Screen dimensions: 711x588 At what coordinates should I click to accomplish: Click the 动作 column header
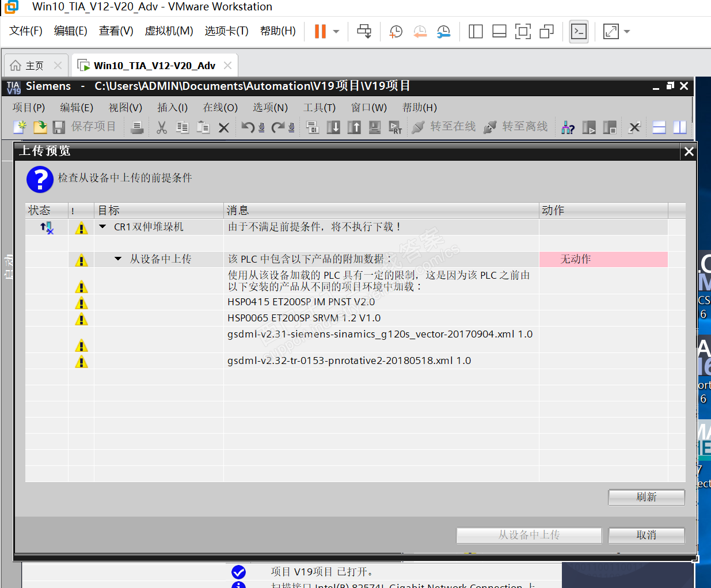coord(603,210)
